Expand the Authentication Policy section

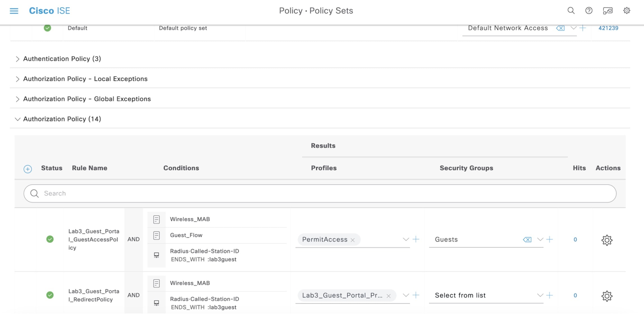point(17,59)
